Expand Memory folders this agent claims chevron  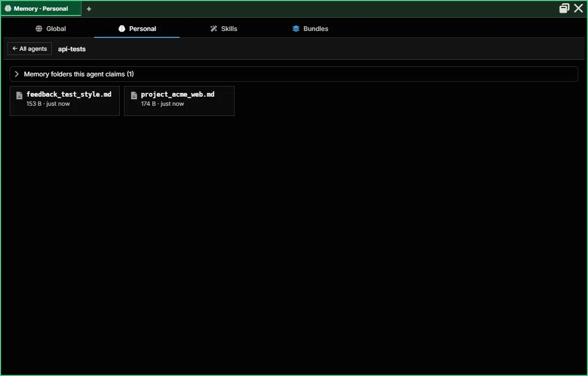17,74
